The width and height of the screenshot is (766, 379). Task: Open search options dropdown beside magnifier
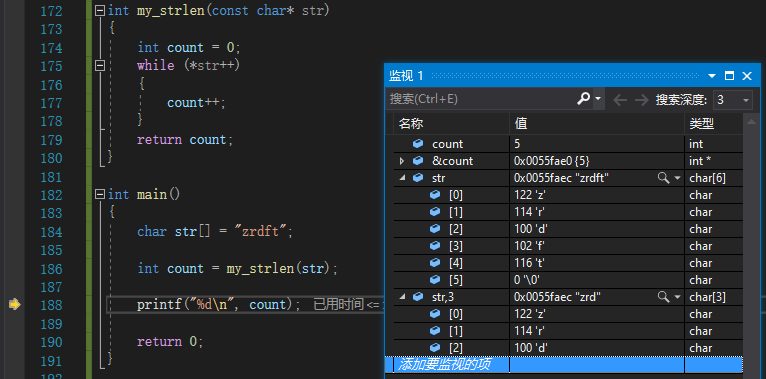pyautogui.click(x=598, y=99)
